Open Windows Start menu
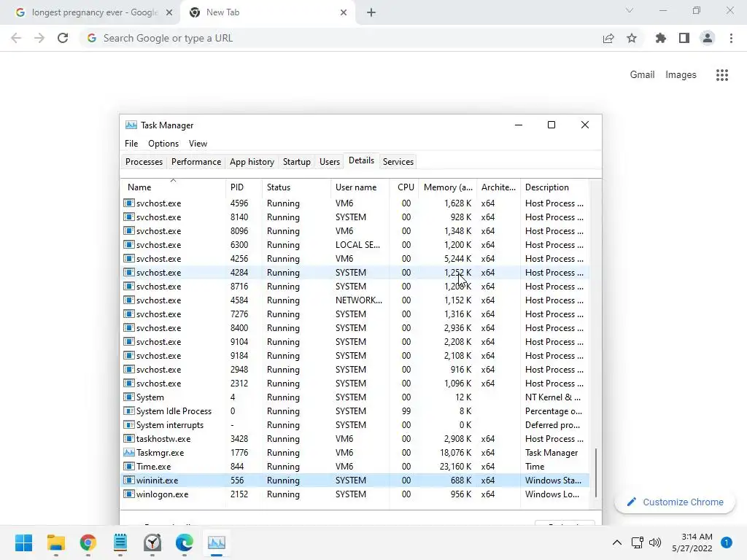 click(23, 542)
